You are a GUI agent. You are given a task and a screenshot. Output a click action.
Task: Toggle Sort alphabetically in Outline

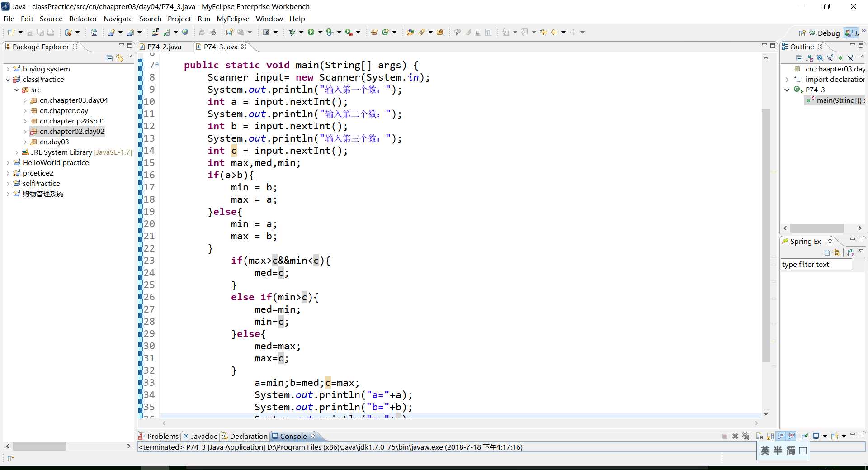809,58
